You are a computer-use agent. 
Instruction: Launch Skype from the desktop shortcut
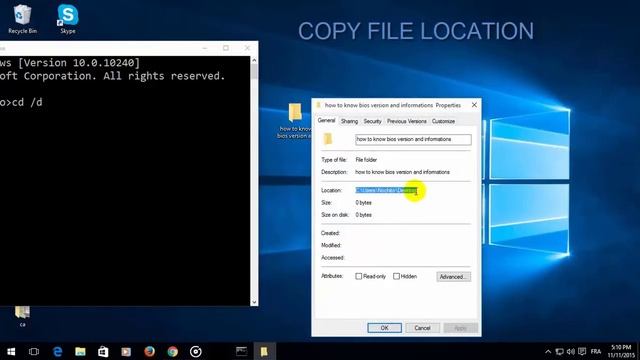point(68,19)
